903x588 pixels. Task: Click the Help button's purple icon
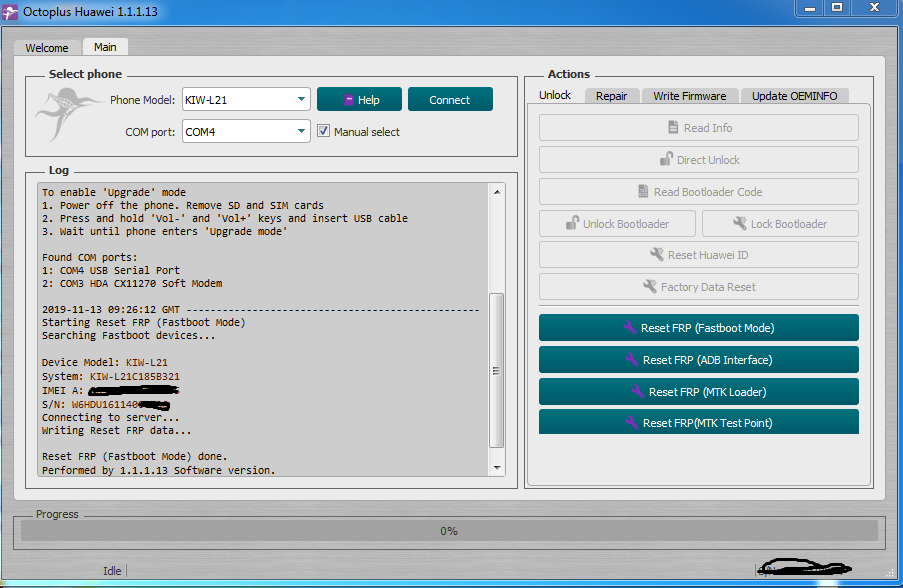pos(348,100)
